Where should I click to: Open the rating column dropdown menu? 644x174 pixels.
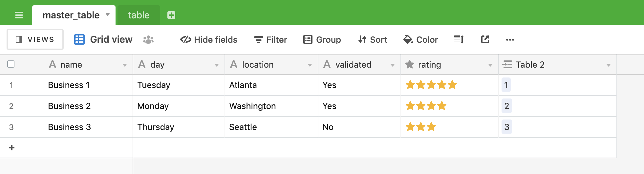490,65
